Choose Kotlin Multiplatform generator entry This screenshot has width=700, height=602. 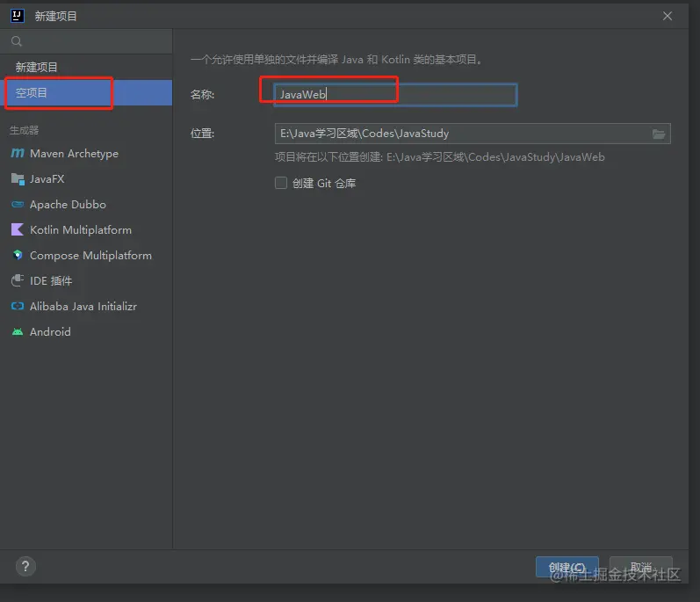[x=86, y=230]
